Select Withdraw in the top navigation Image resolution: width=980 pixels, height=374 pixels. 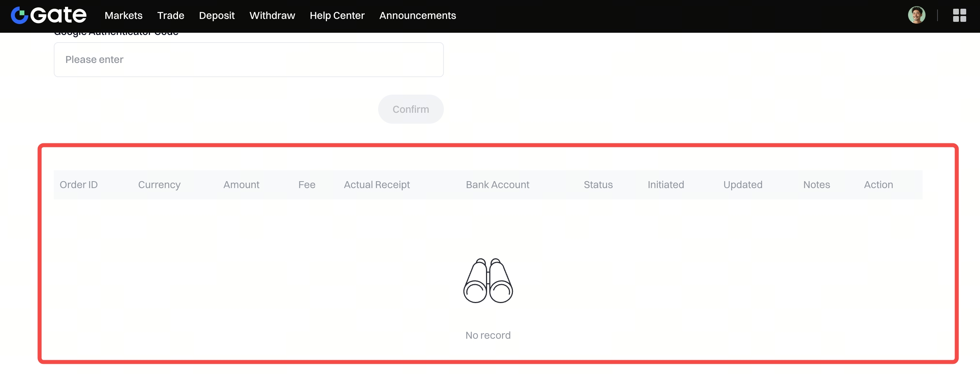(272, 16)
